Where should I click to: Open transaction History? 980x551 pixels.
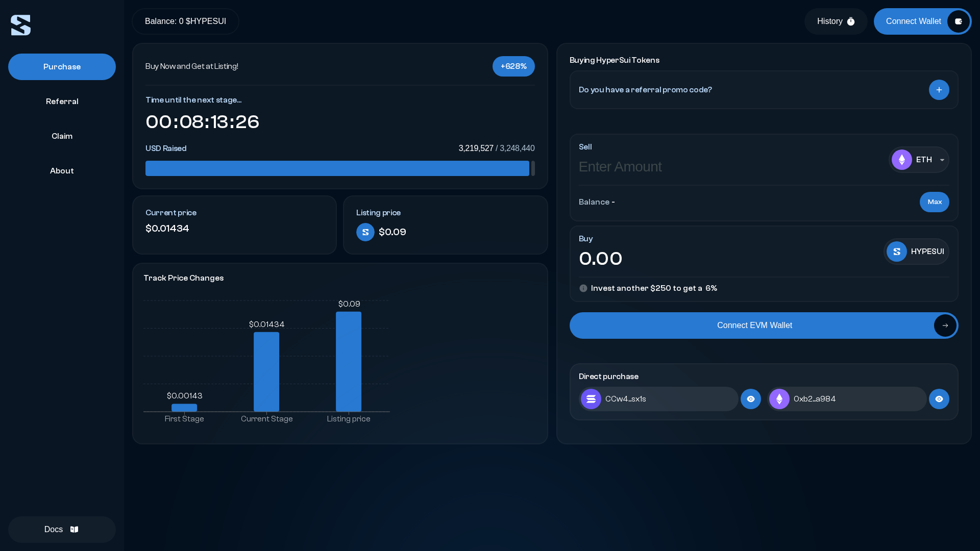click(836, 21)
